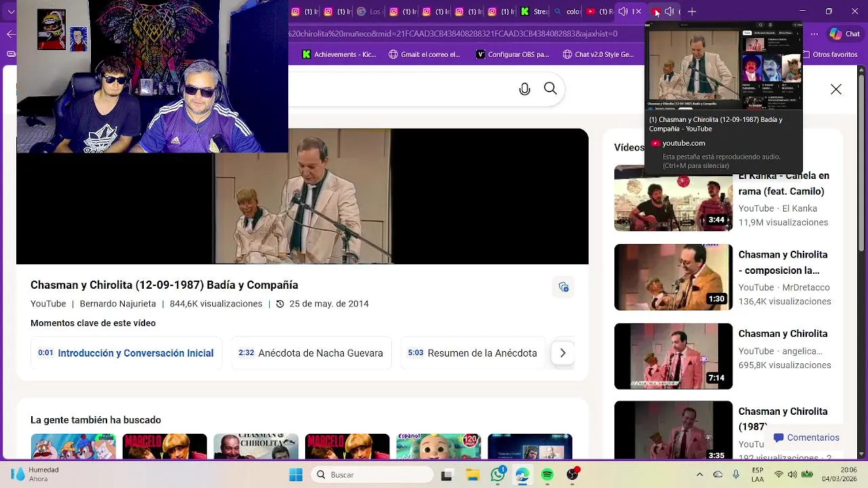Save the Chasman y Chirolita video to collections
This screenshot has height=488, width=868.
[564, 287]
